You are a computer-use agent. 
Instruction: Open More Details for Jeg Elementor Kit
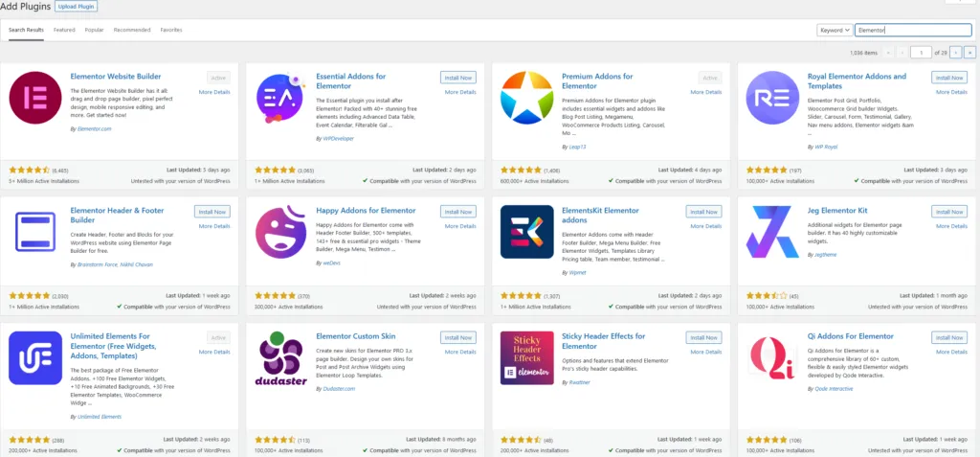pos(952,226)
